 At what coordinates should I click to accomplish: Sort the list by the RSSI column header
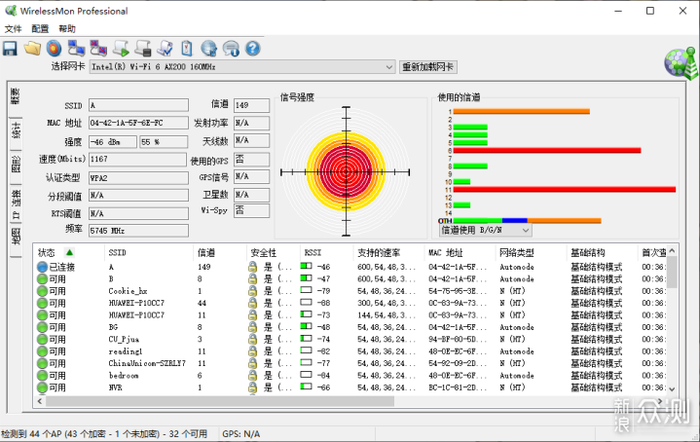click(314, 253)
